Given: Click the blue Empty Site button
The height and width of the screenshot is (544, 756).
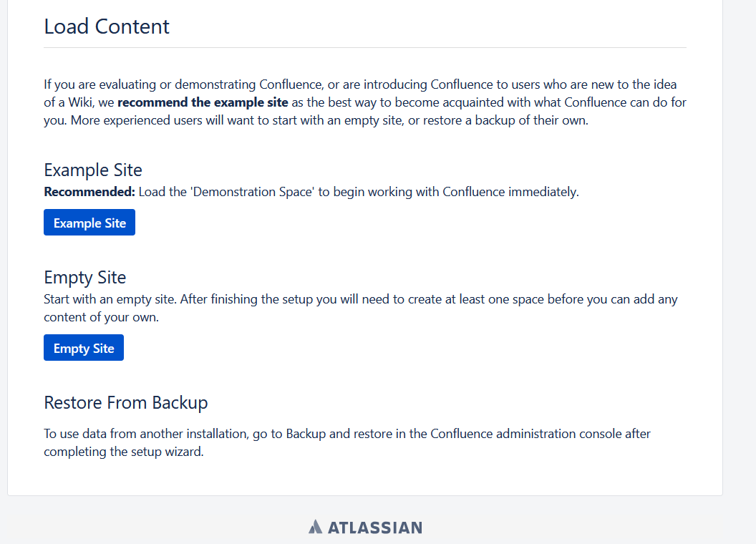Looking at the screenshot, I should pos(84,348).
